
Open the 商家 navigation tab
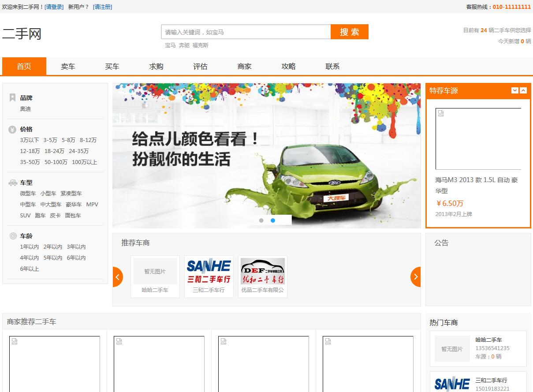point(244,66)
